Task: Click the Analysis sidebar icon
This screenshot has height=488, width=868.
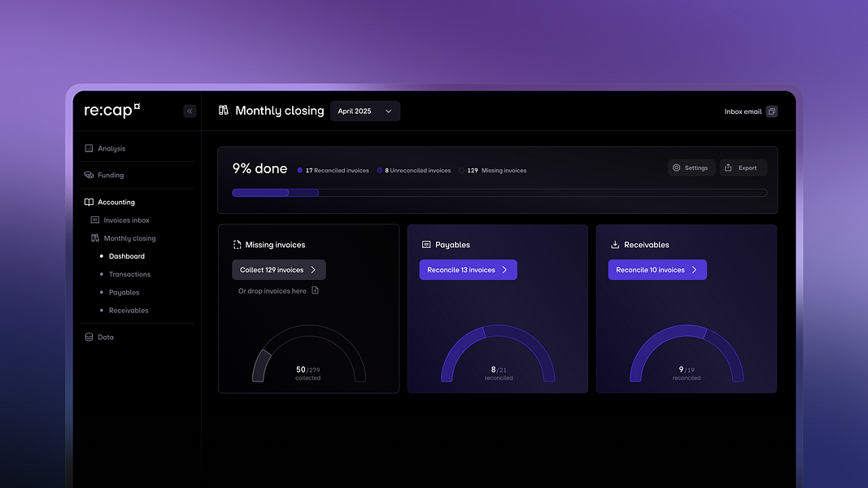Action: [89, 148]
